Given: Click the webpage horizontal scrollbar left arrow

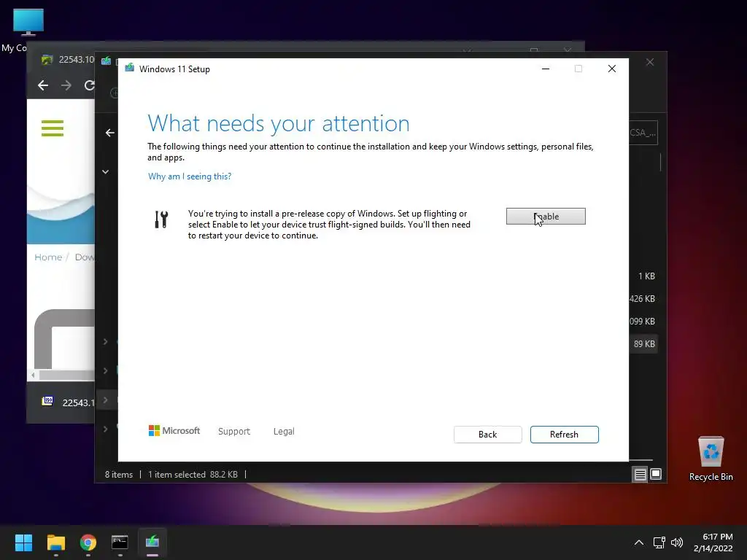Looking at the screenshot, I should (33, 376).
